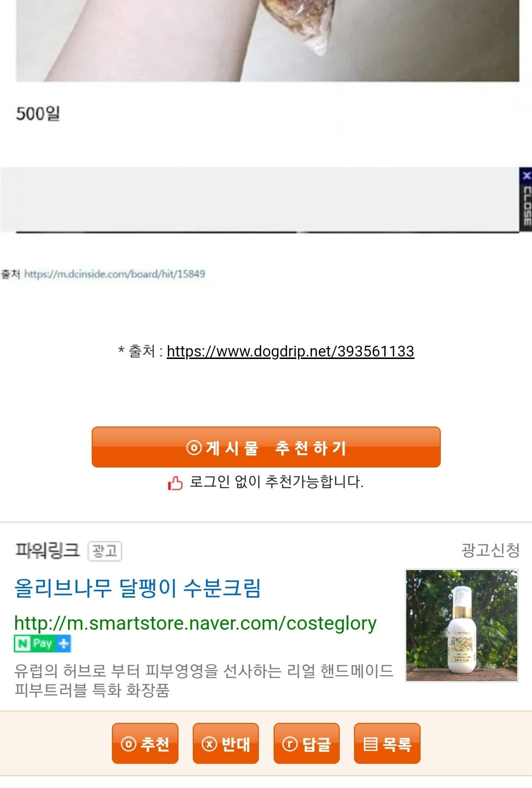Screen dimensions: 532x788
Task: Open the 올리브나무 달팽이 수분크림 ad title
Action: click(x=138, y=588)
